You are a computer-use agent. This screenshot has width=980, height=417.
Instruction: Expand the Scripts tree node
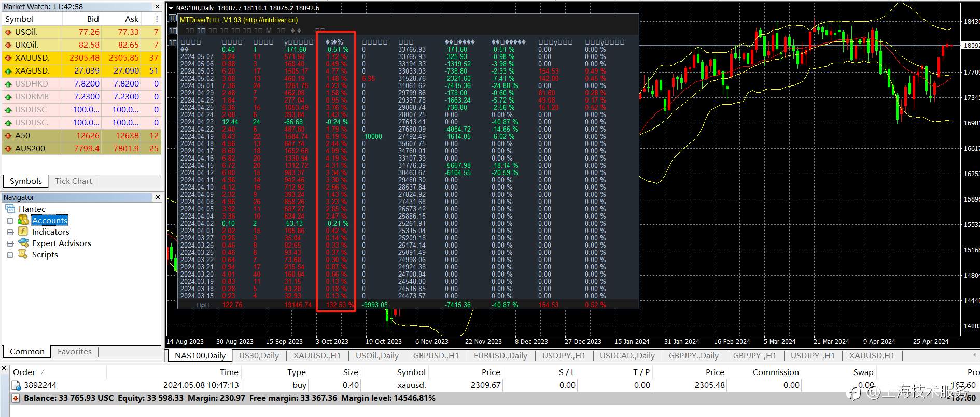(10, 255)
